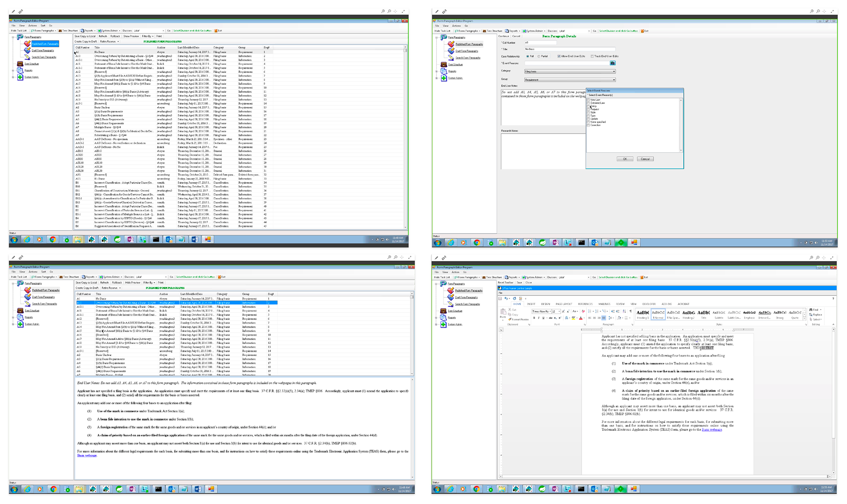This screenshot has width=847, height=504.
Task: Click Draft Form Paragraphs icon in Word editor window
Action: pyautogui.click(x=450, y=297)
